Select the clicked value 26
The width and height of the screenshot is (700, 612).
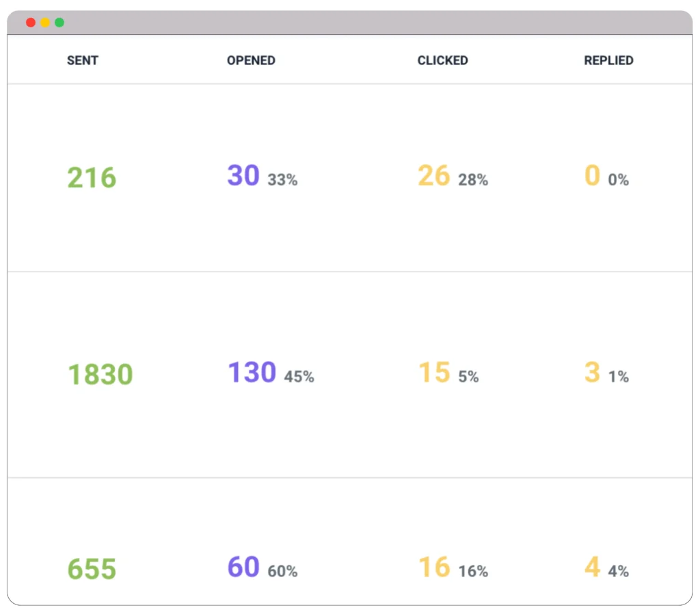(433, 175)
